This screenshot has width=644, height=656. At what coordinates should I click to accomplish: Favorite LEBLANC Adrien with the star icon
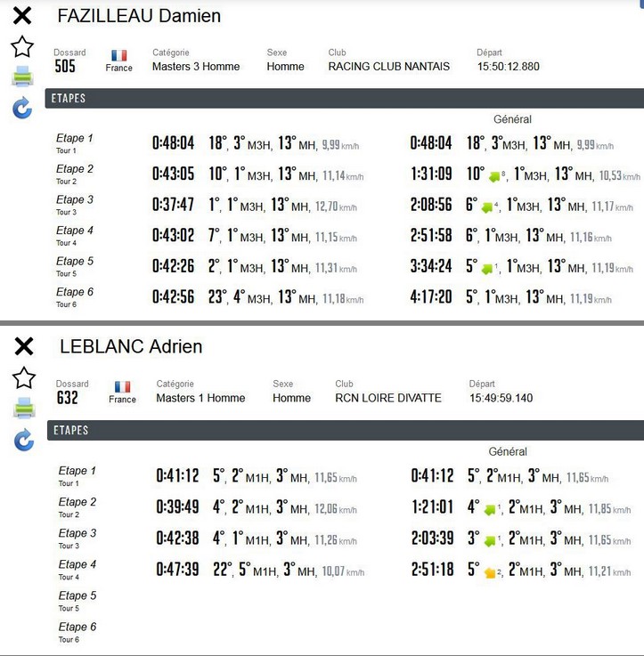coord(24,377)
